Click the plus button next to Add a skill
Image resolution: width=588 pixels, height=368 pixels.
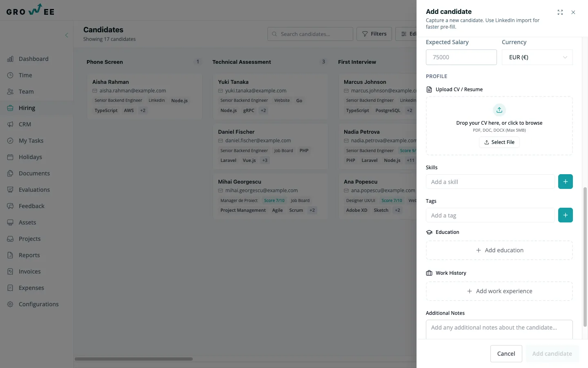point(566,182)
